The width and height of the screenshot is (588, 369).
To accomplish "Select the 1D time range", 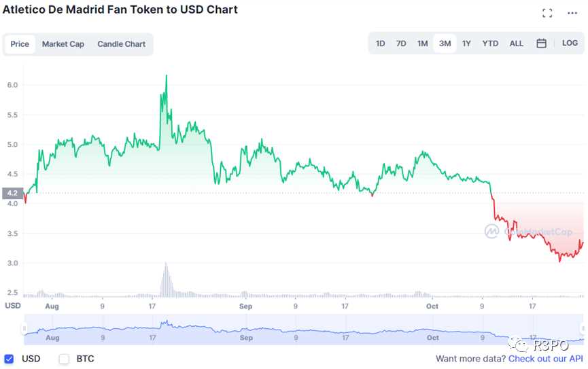I will pyautogui.click(x=381, y=43).
